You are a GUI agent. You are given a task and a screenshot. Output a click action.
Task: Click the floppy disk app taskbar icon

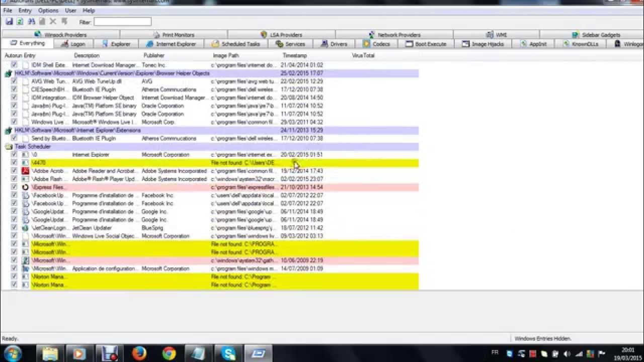pyautogui.click(x=109, y=353)
